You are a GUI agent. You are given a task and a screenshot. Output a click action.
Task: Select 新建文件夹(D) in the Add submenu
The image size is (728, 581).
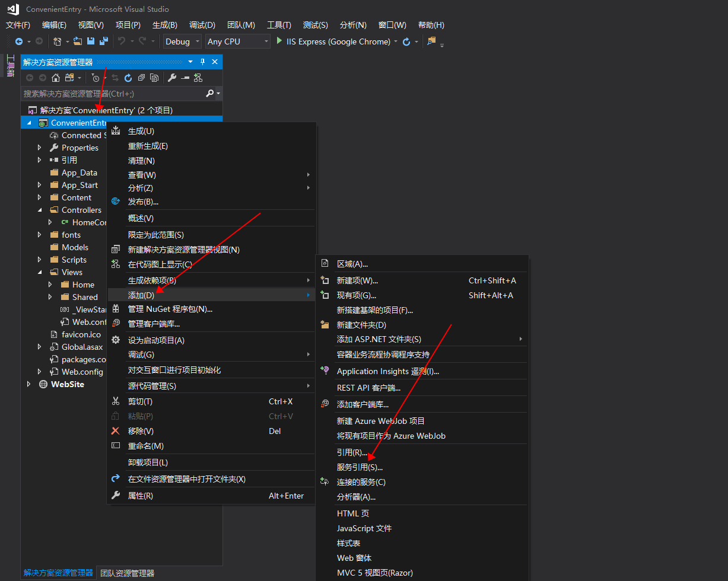pyautogui.click(x=422, y=325)
